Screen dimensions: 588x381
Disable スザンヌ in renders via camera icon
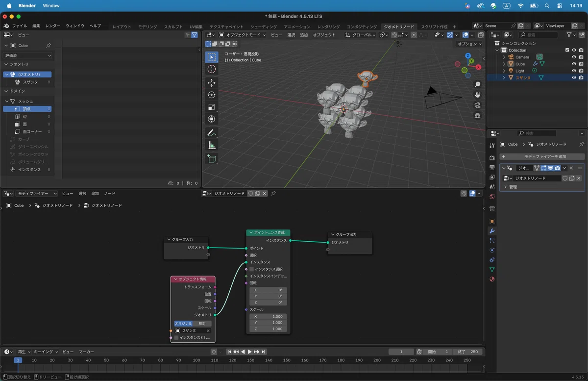(581, 77)
